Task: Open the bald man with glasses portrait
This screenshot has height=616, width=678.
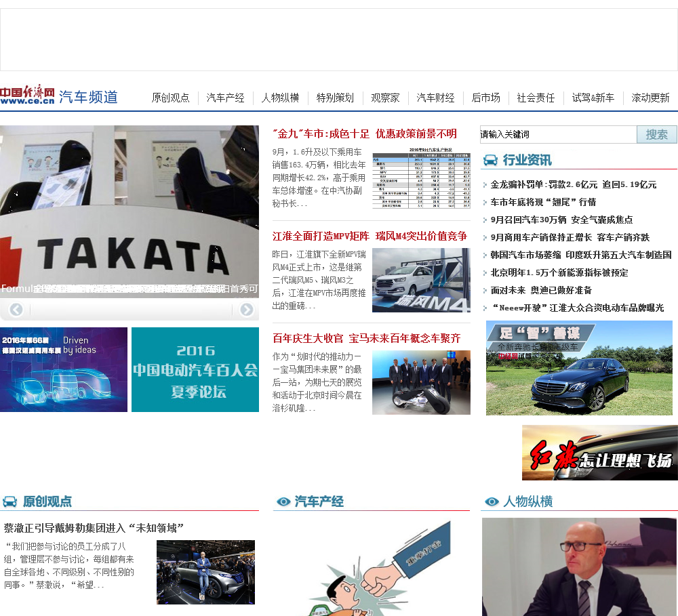Action: pyautogui.click(x=580, y=567)
